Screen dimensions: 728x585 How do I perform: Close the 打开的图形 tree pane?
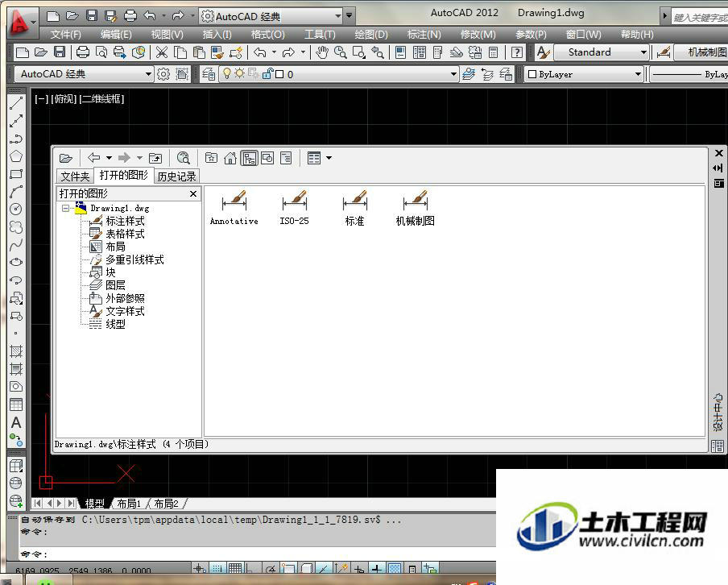(193, 193)
